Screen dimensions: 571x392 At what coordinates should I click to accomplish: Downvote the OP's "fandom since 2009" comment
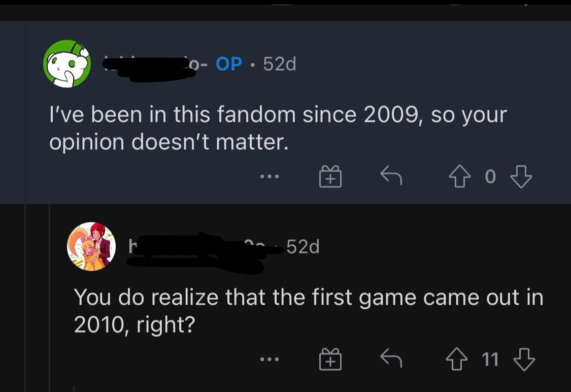coord(521,176)
